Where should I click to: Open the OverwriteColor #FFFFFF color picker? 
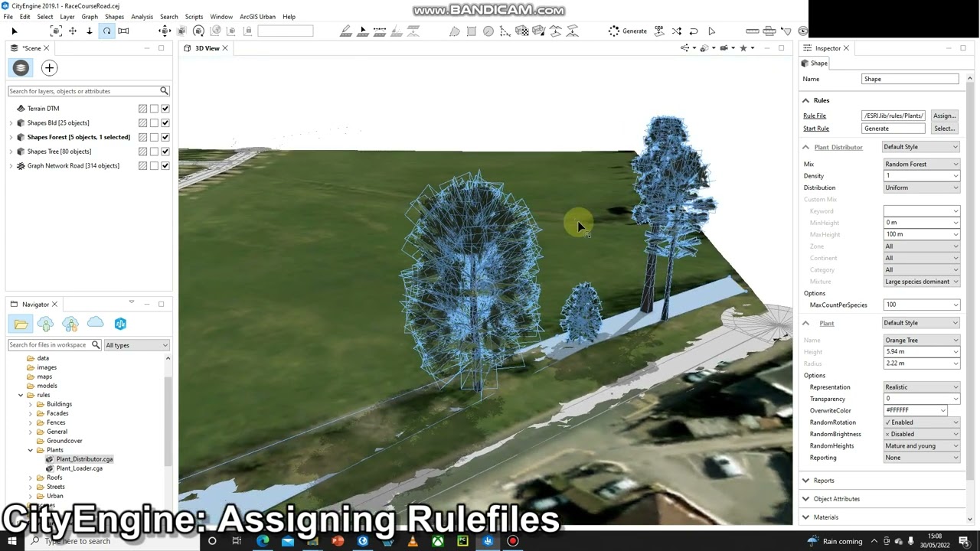(915, 411)
